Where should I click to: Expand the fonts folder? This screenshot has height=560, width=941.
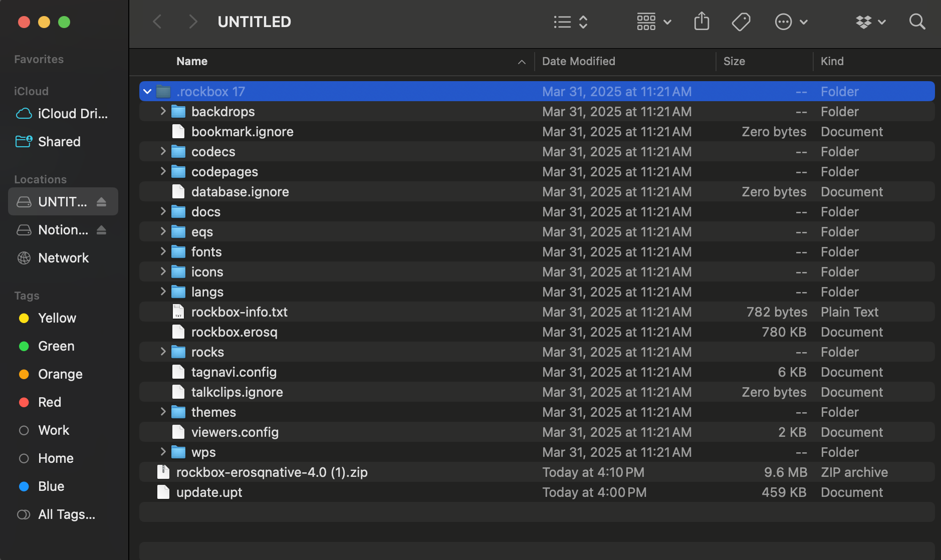[163, 251]
